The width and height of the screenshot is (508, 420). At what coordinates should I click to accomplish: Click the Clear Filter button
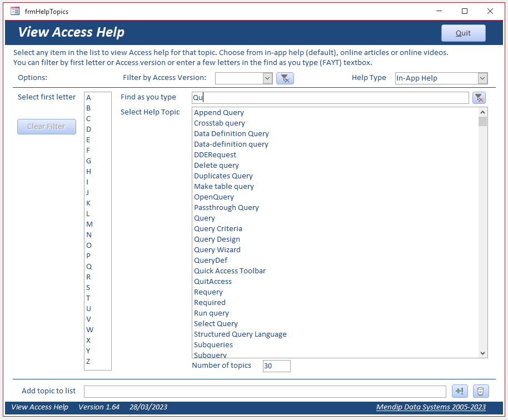[x=47, y=126]
